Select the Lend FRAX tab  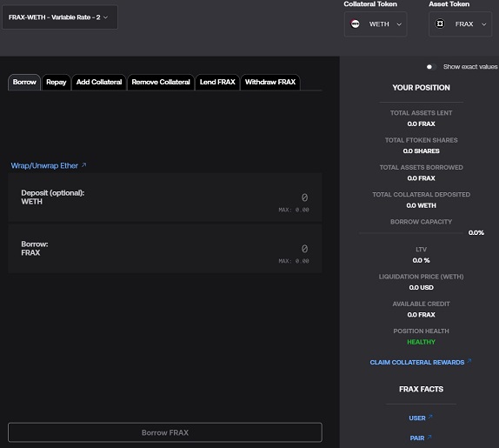tap(217, 82)
